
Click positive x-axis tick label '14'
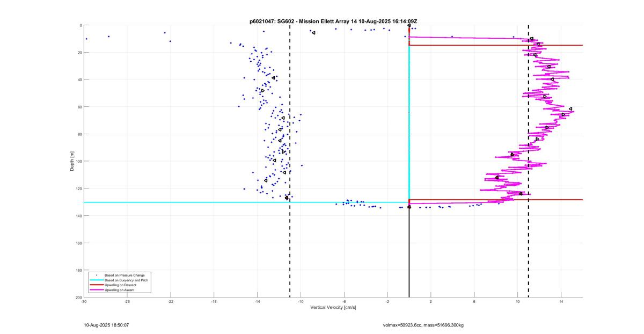pos(561,301)
